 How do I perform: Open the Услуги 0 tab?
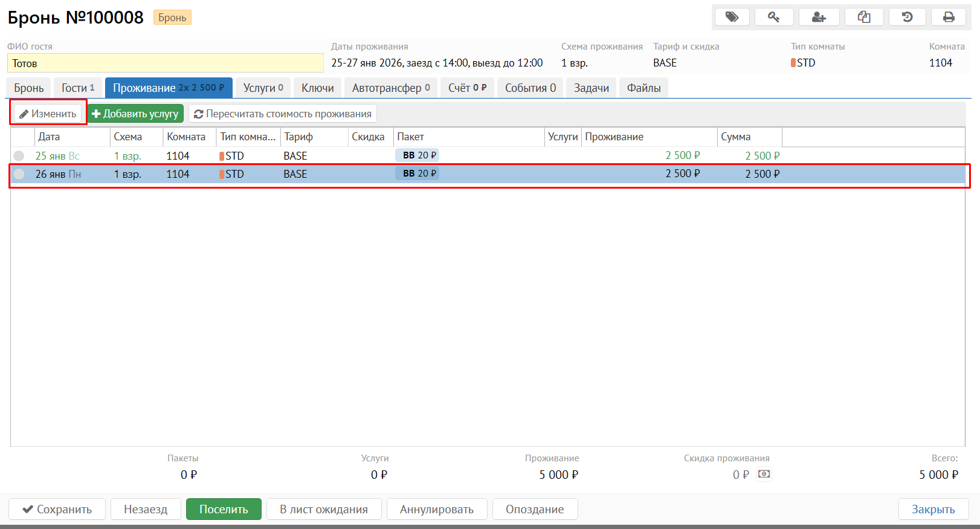tap(263, 88)
